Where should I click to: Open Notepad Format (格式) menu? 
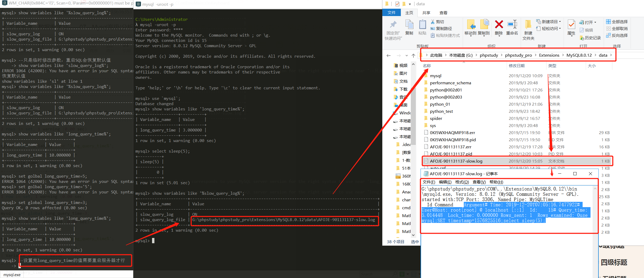[x=462, y=182]
